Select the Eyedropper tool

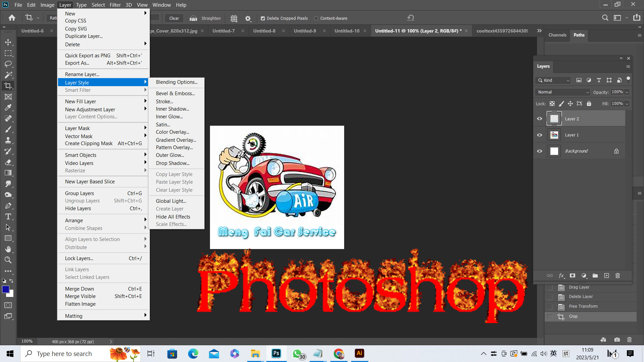point(8,108)
